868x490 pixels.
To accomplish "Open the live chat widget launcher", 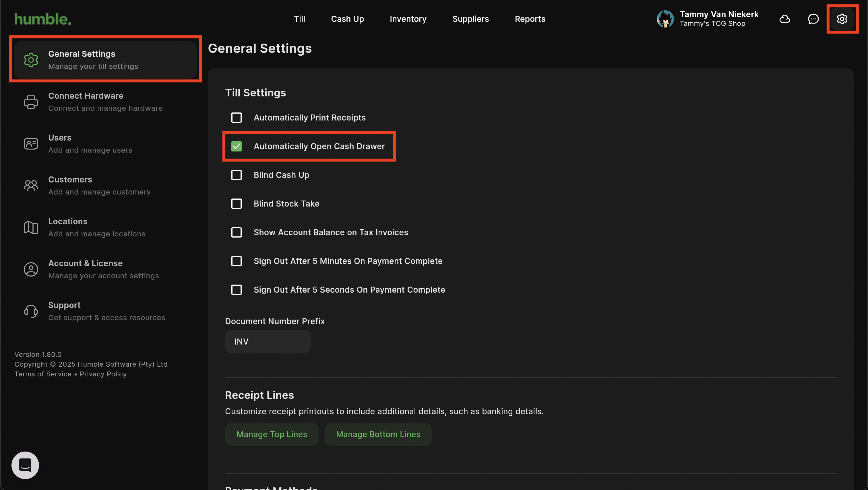I will pyautogui.click(x=25, y=465).
